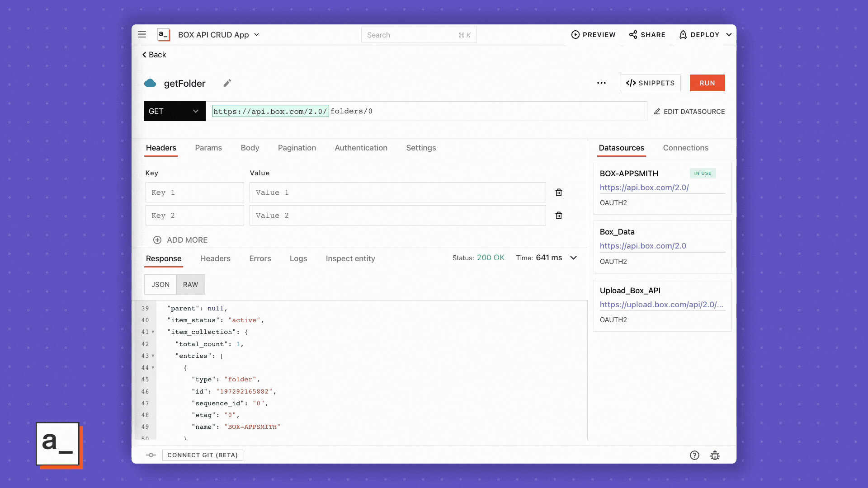Open the Errors tab
The width and height of the screenshot is (868, 488).
(260, 258)
